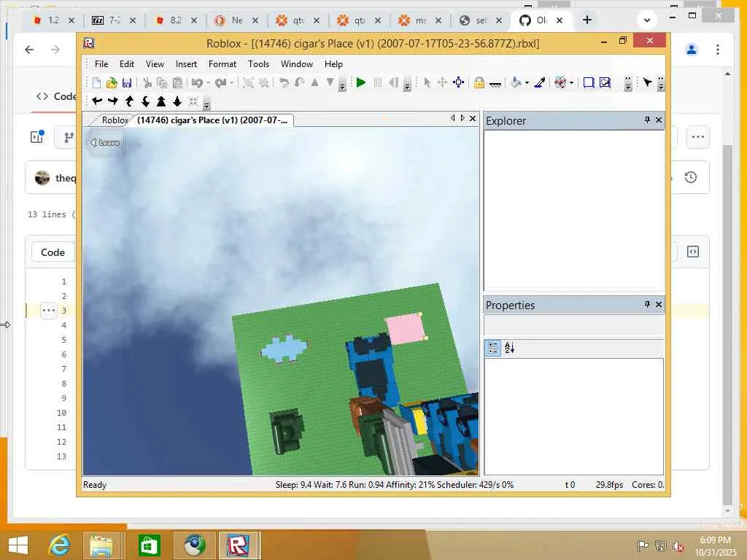Click the yellow Lock tool icon
Viewport: 747px width, 560px height.
coord(479,83)
